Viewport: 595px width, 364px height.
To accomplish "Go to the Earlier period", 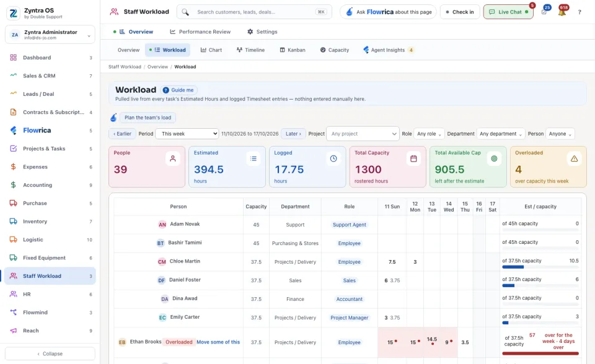I will pyautogui.click(x=122, y=134).
